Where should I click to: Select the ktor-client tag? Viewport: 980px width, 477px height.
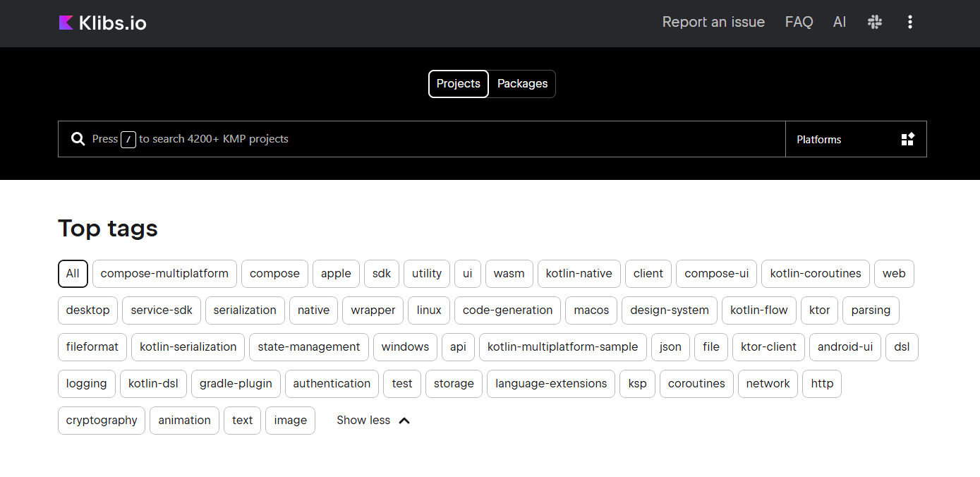pyautogui.click(x=769, y=347)
